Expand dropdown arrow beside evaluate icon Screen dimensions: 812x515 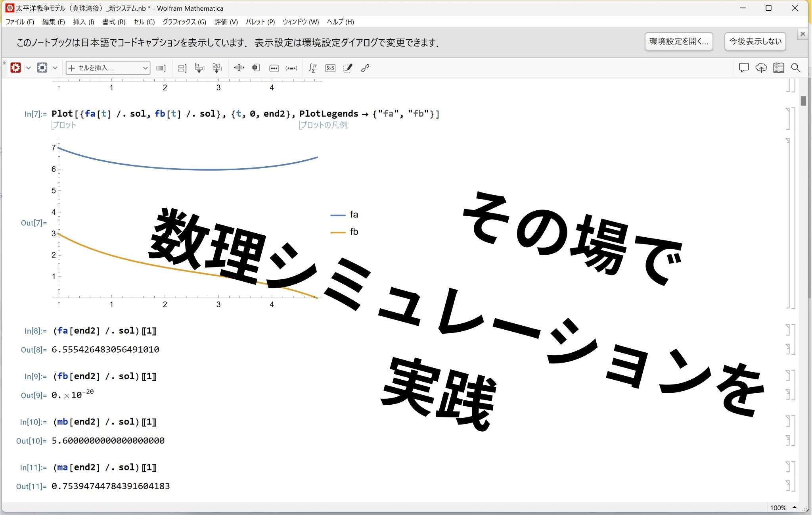click(28, 68)
